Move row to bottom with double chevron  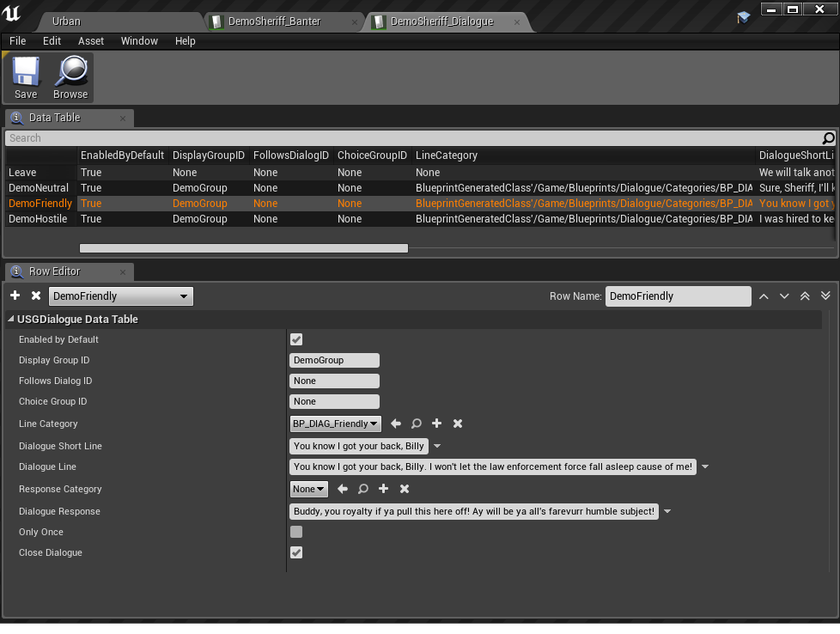click(825, 296)
